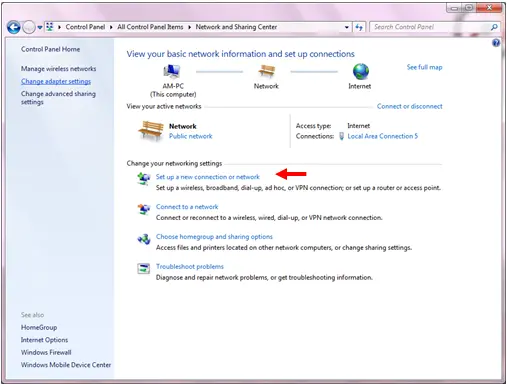Select Network and Sharing Center breadcrumb
This screenshot has height=384, width=507.
(236, 27)
